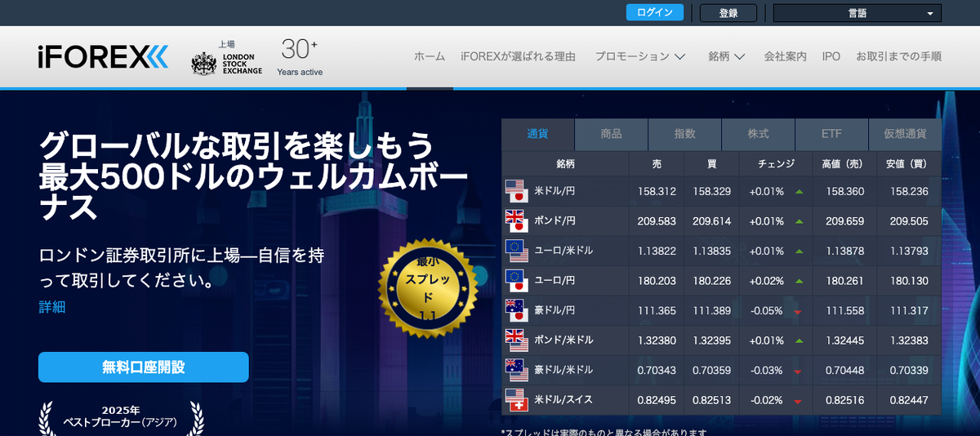
Task: Click the flag icon for 豪ドル/米ドル
Action: point(516,370)
